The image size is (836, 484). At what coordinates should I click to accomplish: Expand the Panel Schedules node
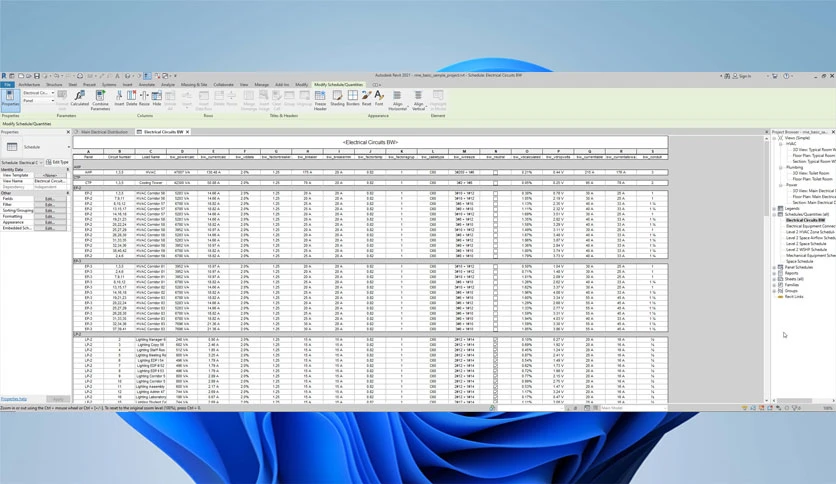775,267
